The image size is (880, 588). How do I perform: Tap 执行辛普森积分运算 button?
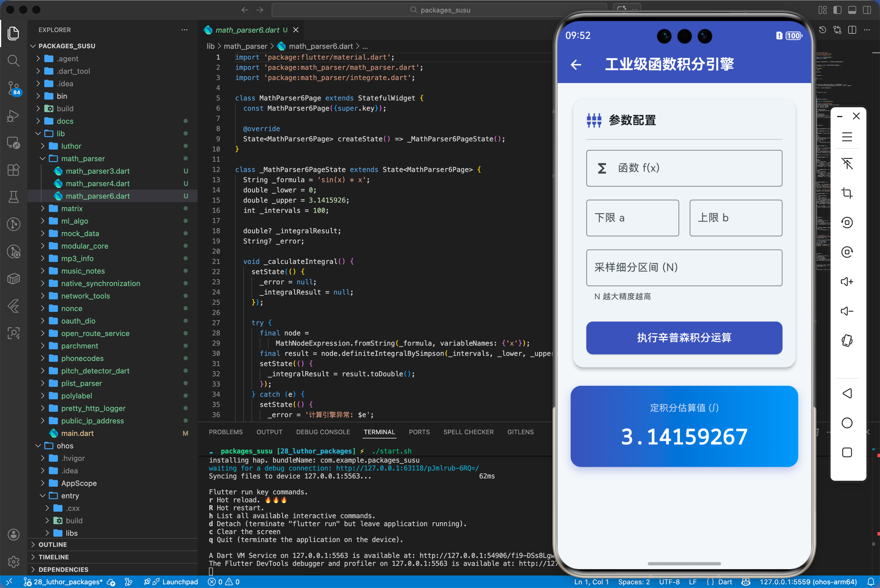[x=684, y=337]
